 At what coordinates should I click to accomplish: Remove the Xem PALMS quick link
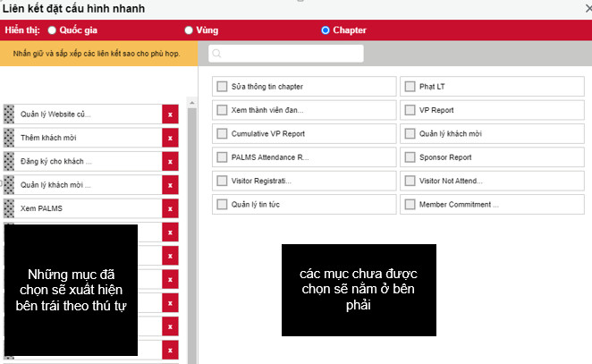point(170,208)
